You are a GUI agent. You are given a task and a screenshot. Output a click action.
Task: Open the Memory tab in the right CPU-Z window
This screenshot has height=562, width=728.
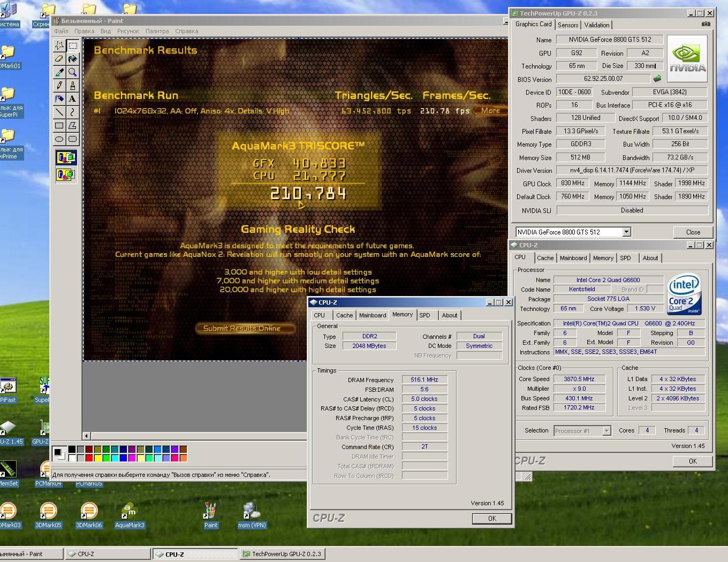pos(603,258)
